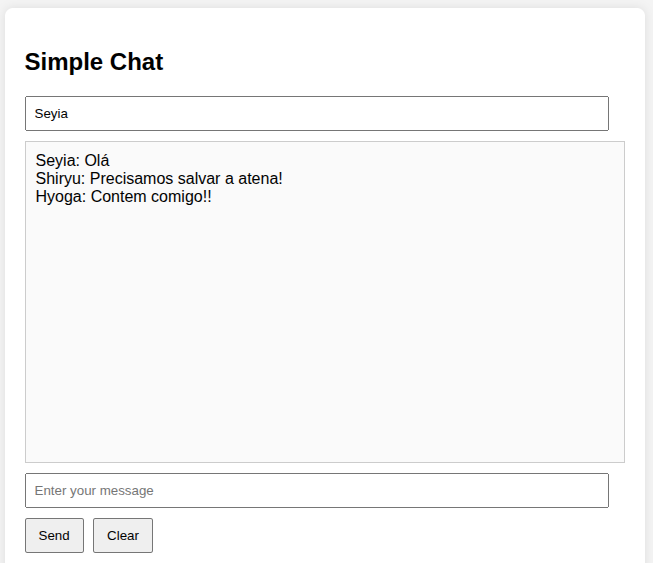Click the 'Simple Chat' heading

[94, 62]
